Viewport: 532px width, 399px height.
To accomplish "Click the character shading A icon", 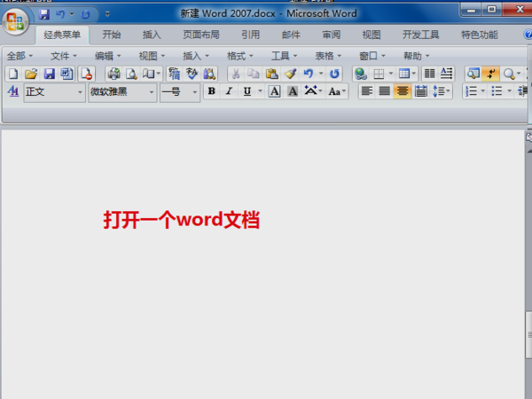I will click(293, 91).
